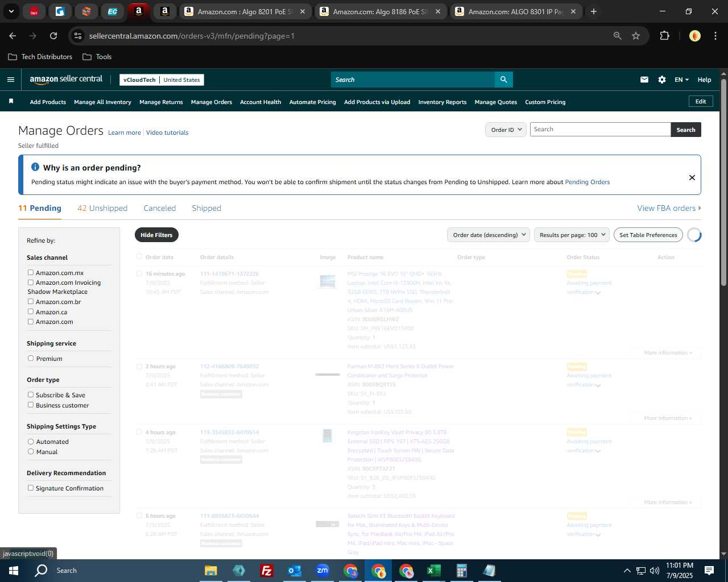
Task: Open the View FBA orders link
Action: pyautogui.click(x=669, y=208)
